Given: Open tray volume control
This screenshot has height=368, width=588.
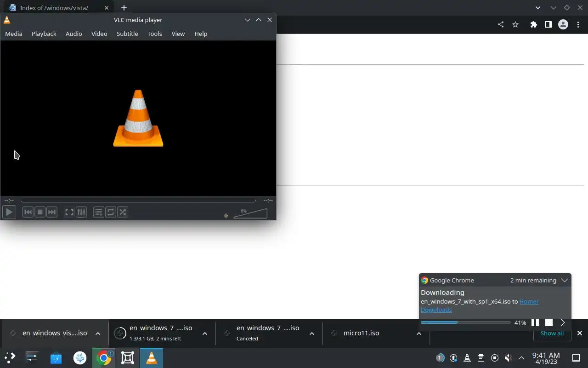Looking at the screenshot, I should (508, 357).
